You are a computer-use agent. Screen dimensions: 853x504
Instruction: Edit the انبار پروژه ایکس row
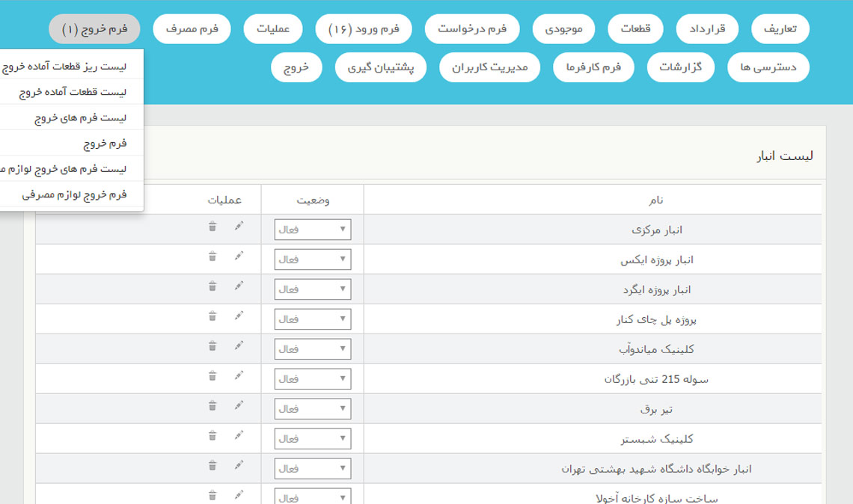[x=239, y=256]
